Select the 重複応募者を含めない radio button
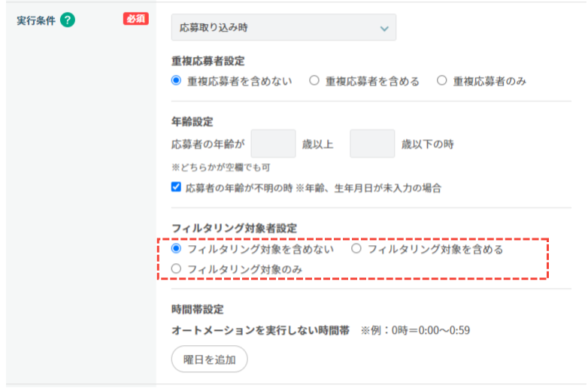588x388 pixels. pyautogui.click(x=177, y=81)
